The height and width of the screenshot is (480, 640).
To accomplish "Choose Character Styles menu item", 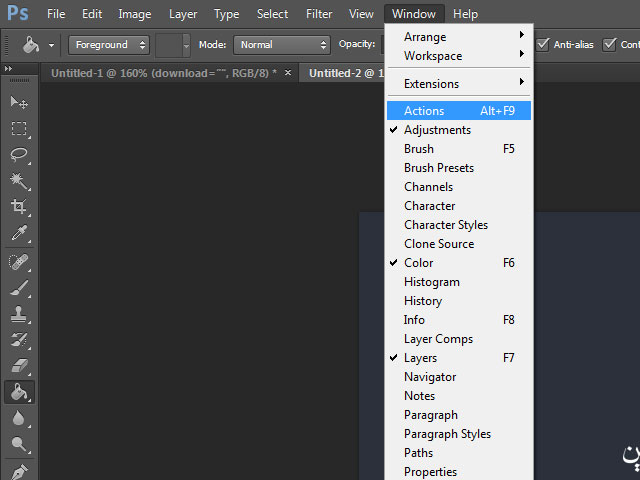I will (459, 225).
